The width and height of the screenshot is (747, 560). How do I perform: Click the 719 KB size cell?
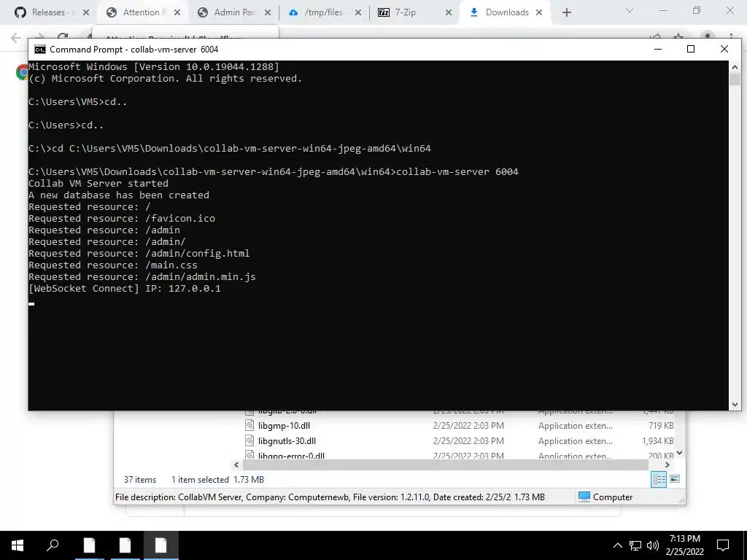661,426
